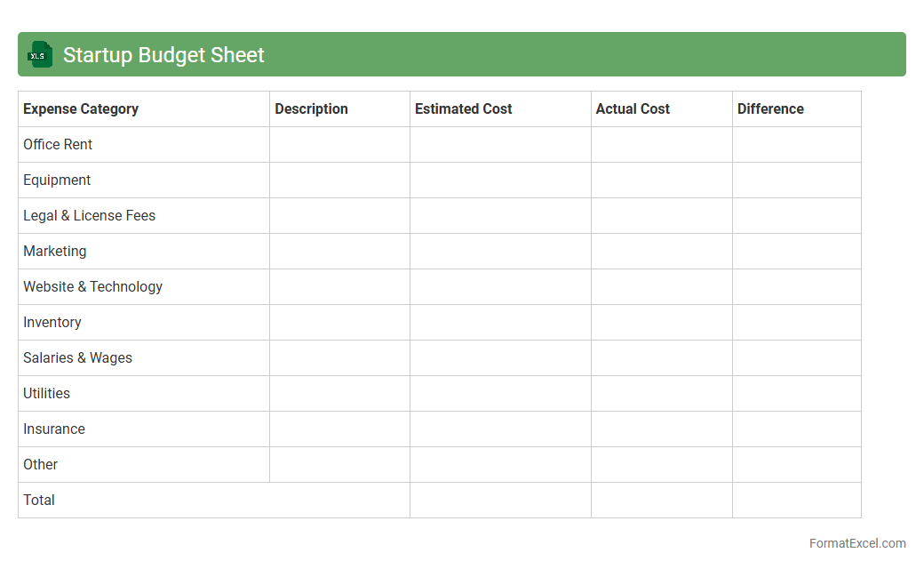924x569 pixels.
Task: Open the FormatExcel.com link
Action: click(857, 543)
